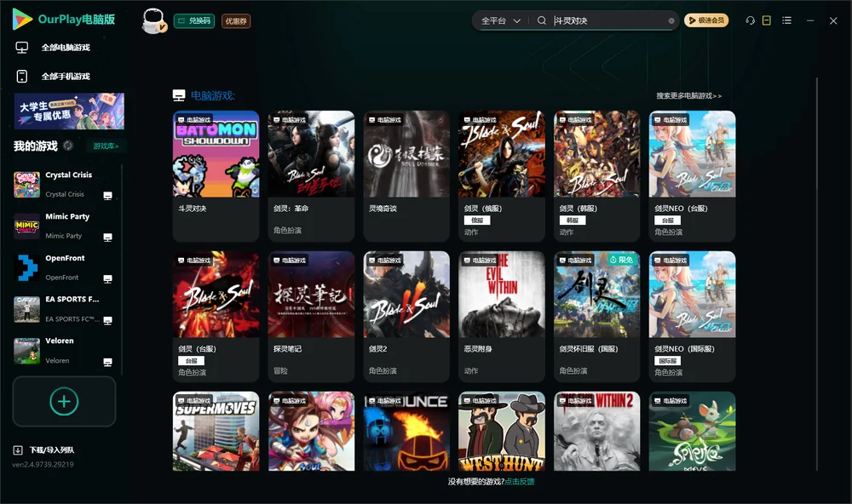Screen dimensions: 852x504
Task: Open the 优惠券 coupon button
Action: click(236, 21)
